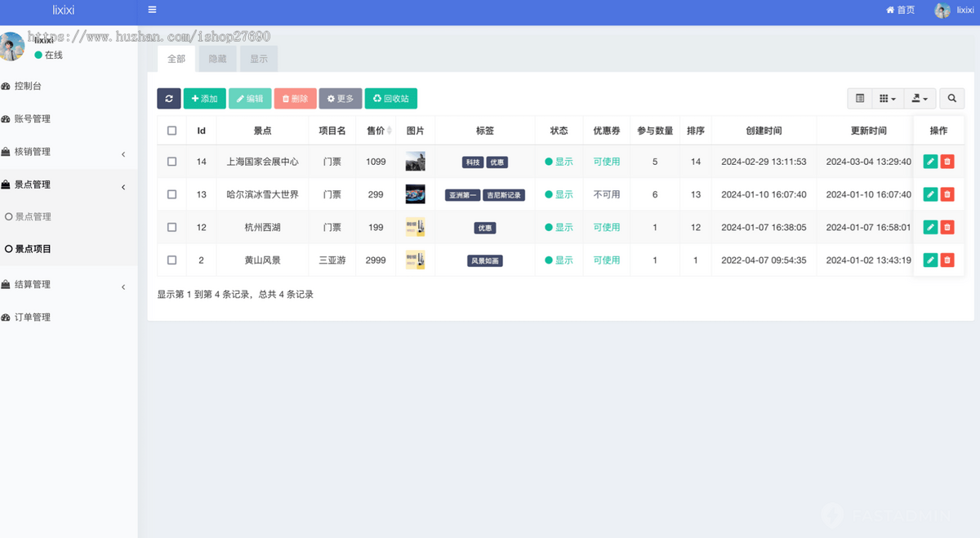Edit the 黄山风景 row
Image resolution: width=980 pixels, height=538 pixels.
(x=930, y=260)
